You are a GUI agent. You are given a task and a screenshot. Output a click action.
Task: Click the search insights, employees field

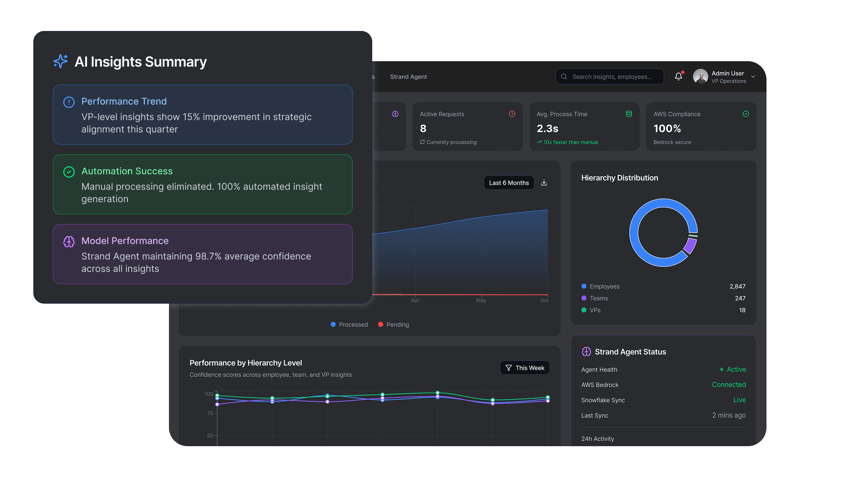pos(610,76)
